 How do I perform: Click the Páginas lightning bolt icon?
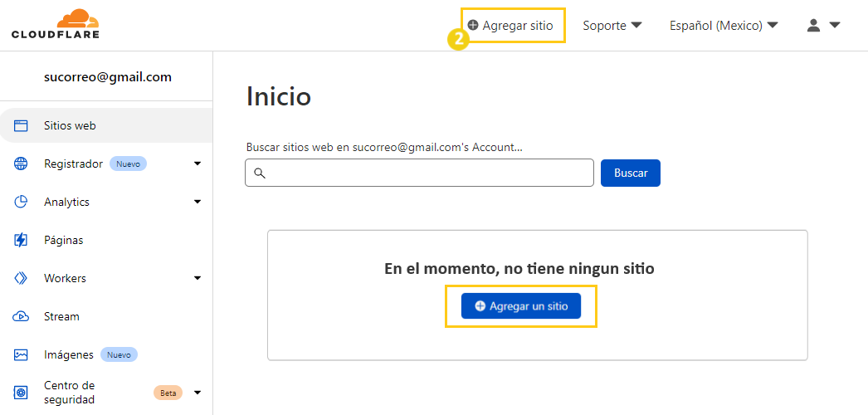(x=21, y=240)
